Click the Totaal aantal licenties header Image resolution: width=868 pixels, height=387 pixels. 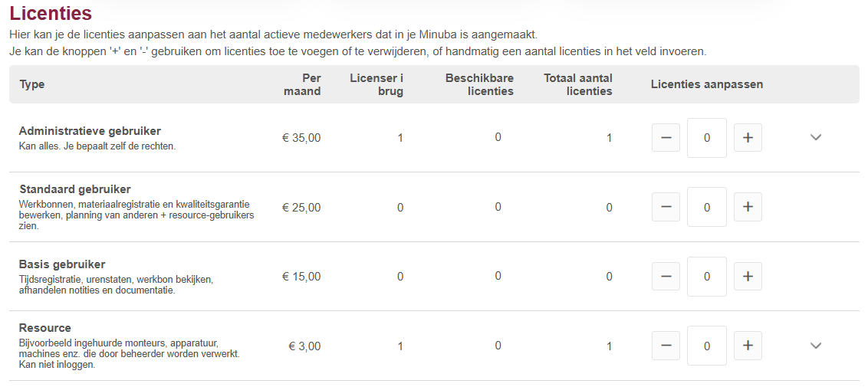(578, 84)
